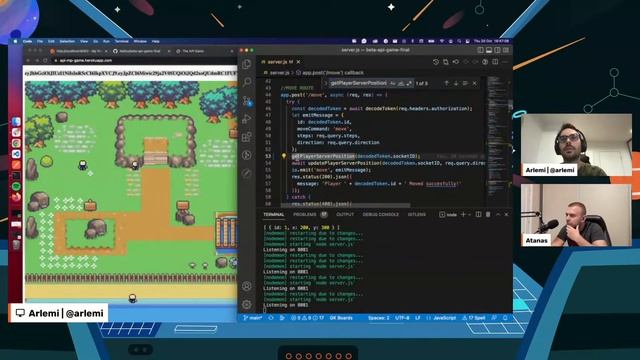The image size is (640, 360).
Task: Open the Accounts icon in activity bar
Action: [x=247, y=286]
